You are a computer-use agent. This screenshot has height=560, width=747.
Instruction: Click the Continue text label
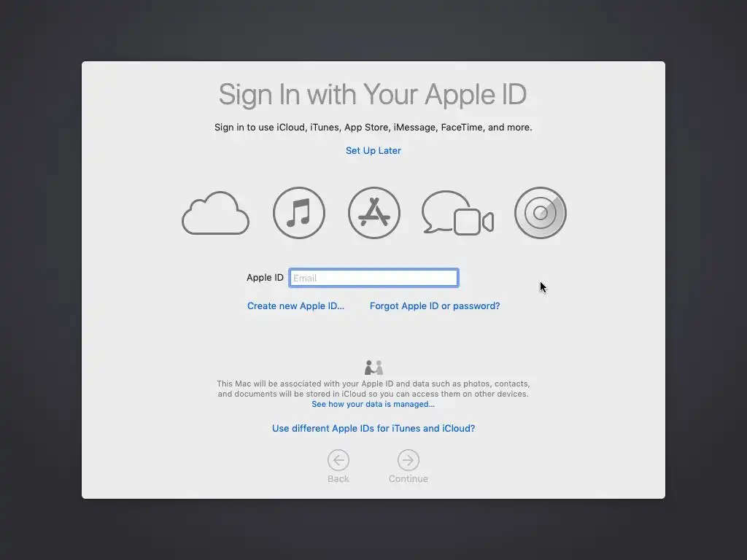(x=409, y=478)
